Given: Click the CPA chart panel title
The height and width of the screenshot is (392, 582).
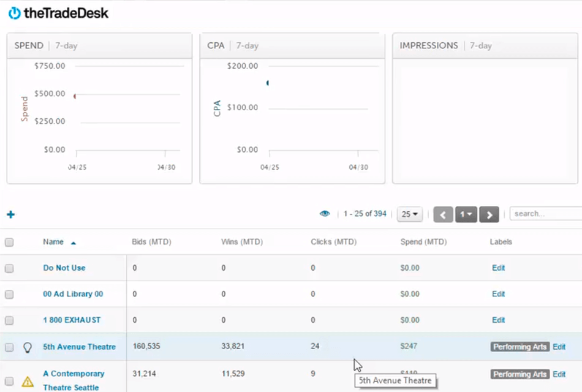Looking at the screenshot, I should pyautogui.click(x=216, y=45).
